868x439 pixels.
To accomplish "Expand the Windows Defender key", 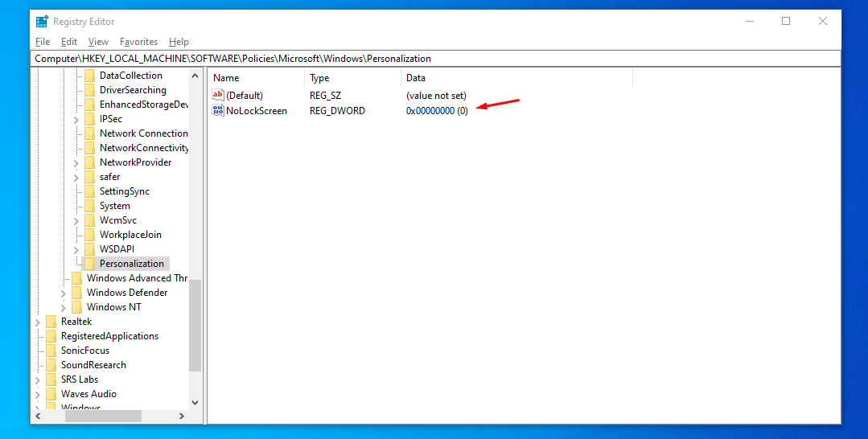I will click(x=63, y=293).
